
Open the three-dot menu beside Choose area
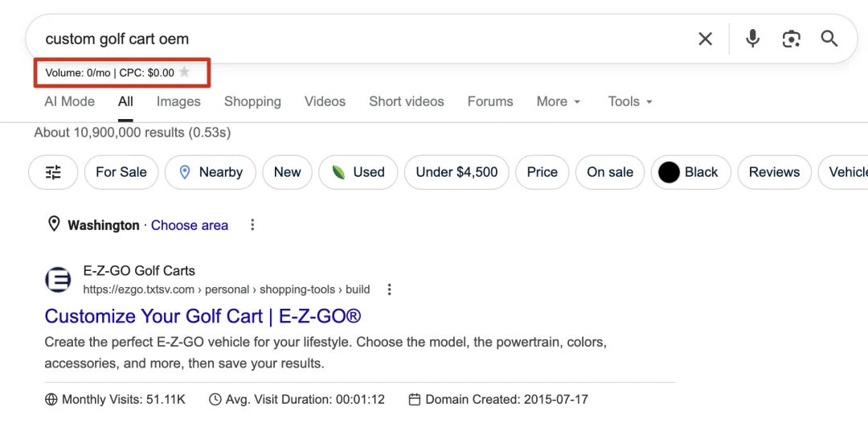click(252, 225)
